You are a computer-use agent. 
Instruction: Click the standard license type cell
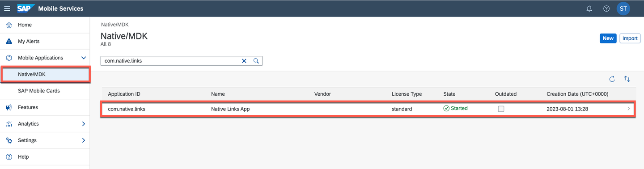coord(402,109)
